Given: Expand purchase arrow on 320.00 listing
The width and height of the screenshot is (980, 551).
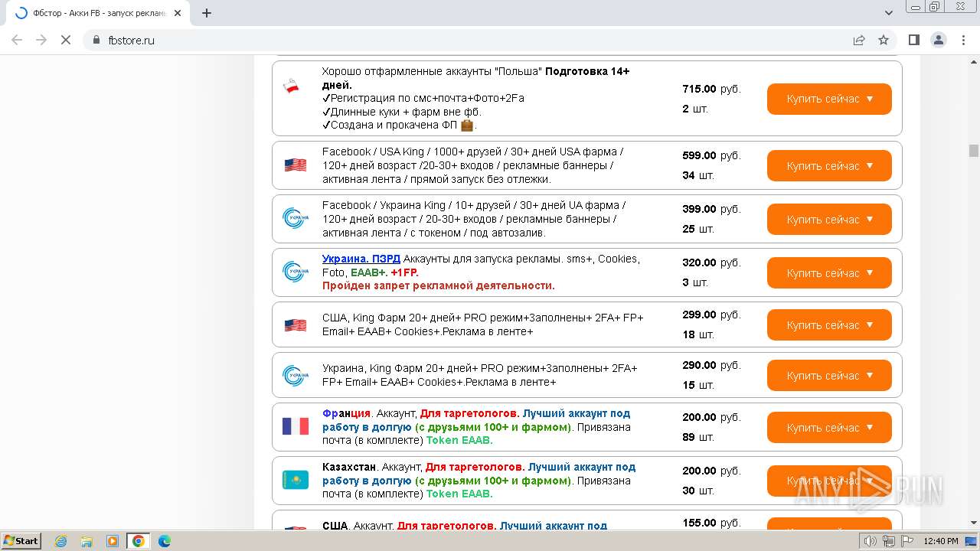Looking at the screenshot, I should click(x=869, y=273).
